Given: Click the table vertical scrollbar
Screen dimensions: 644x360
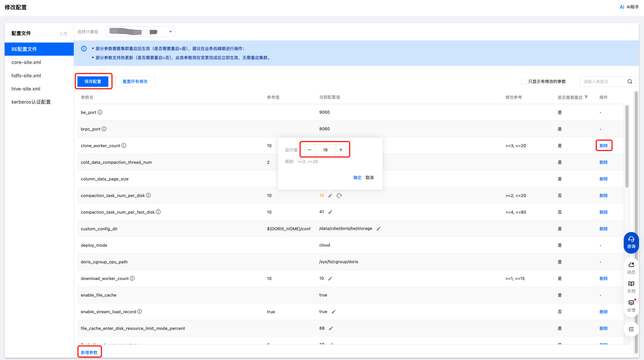Looking at the screenshot, I should click(x=627, y=146).
